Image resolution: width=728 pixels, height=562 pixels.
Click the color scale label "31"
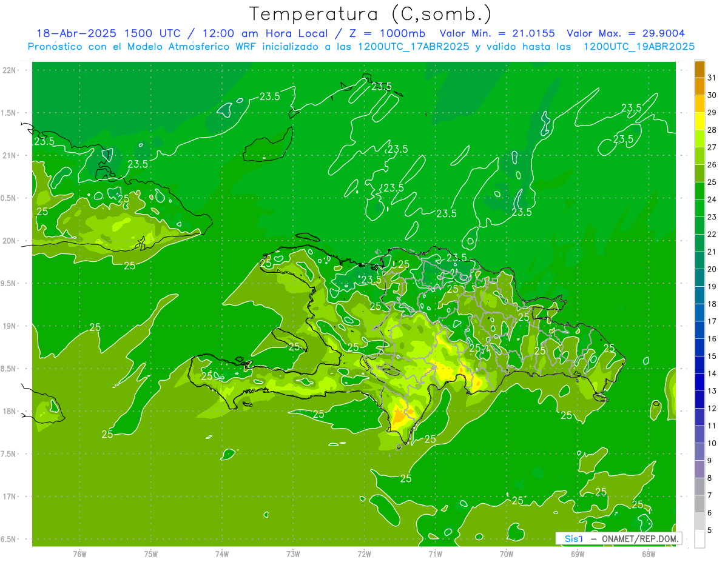(x=712, y=78)
